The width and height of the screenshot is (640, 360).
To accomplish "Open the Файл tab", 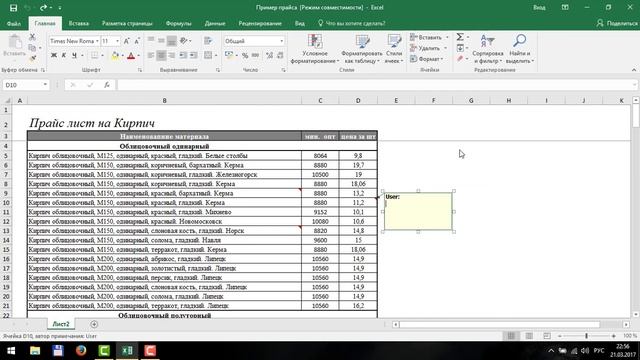I will (14, 24).
